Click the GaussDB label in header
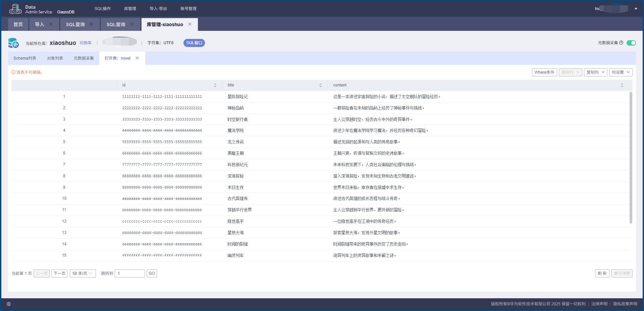This screenshot has width=644, height=311. [x=66, y=12]
